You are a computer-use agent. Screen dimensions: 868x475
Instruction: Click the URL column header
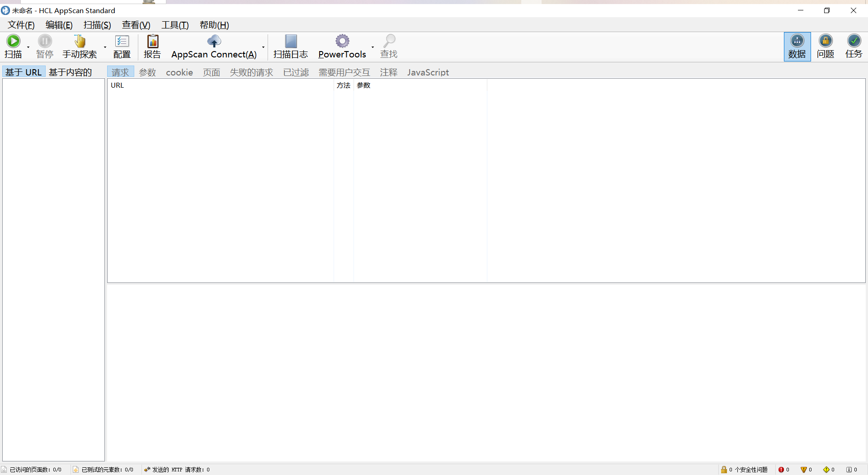[x=221, y=85]
